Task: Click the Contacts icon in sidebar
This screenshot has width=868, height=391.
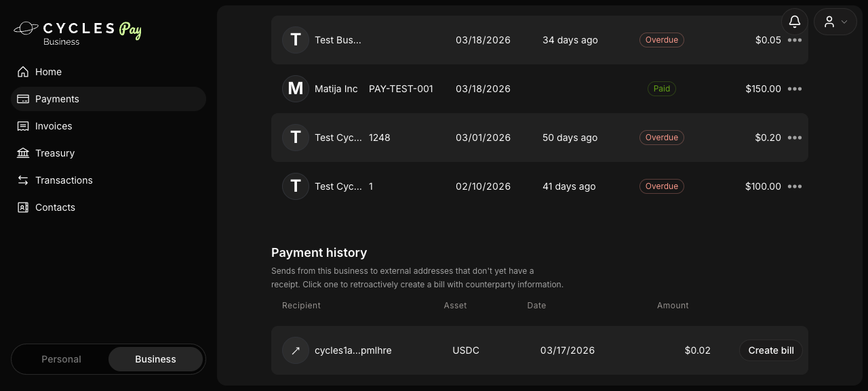Action: (23, 207)
